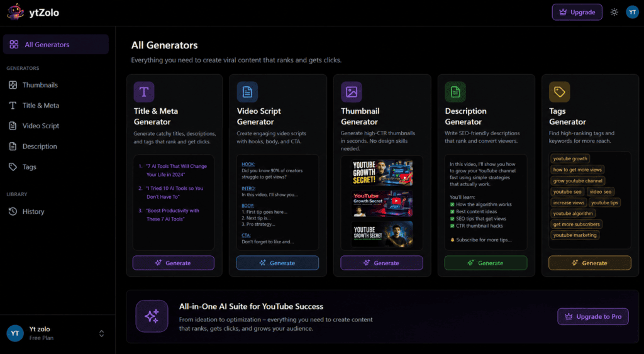The height and width of the screenshot is (354, 644).
Task: Click the 'Free Plan' label under Yt zolo
Action: coord(41,338)
